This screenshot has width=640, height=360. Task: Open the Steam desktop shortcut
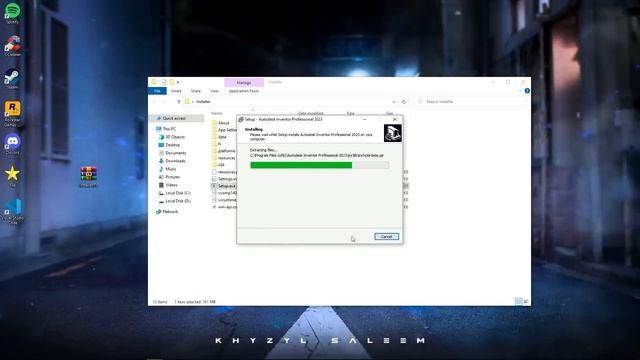coord(12,78)
